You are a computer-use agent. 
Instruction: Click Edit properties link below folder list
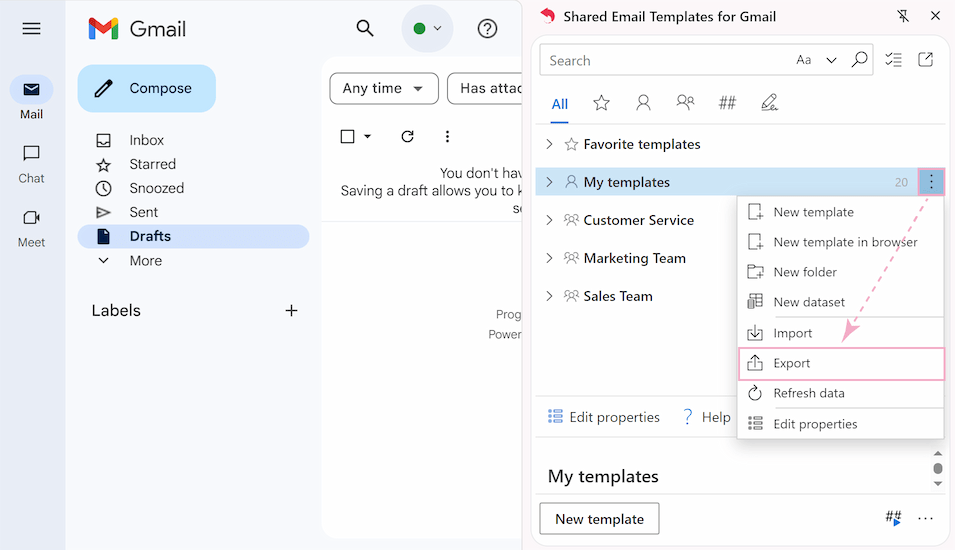click(603, 417)
